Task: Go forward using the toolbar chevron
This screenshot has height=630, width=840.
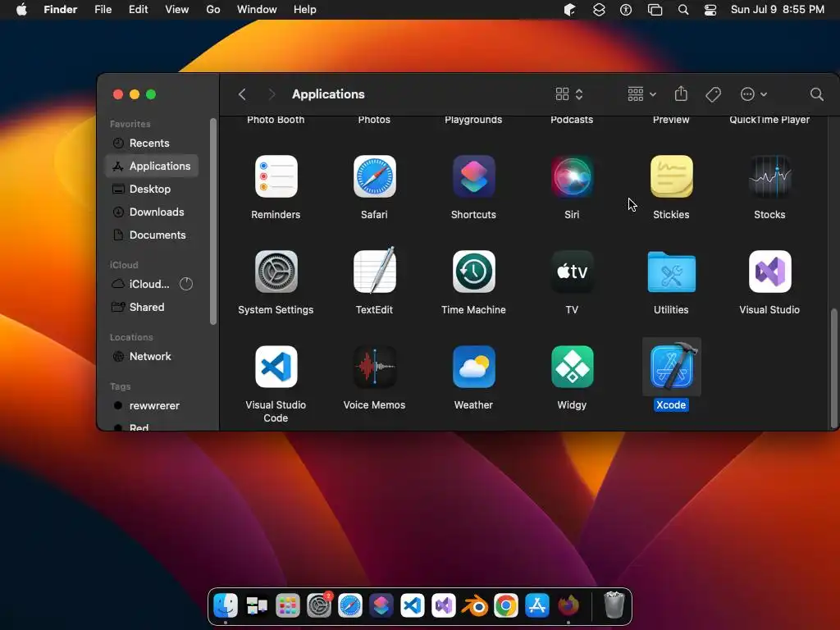Action: click(x=272, y=94)
